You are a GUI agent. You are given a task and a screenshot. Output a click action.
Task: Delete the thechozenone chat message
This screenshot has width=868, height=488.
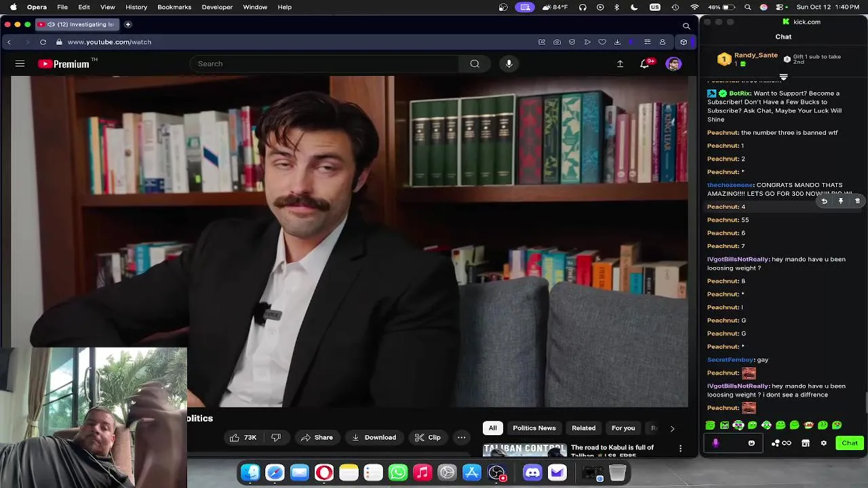tap(857, 201)
